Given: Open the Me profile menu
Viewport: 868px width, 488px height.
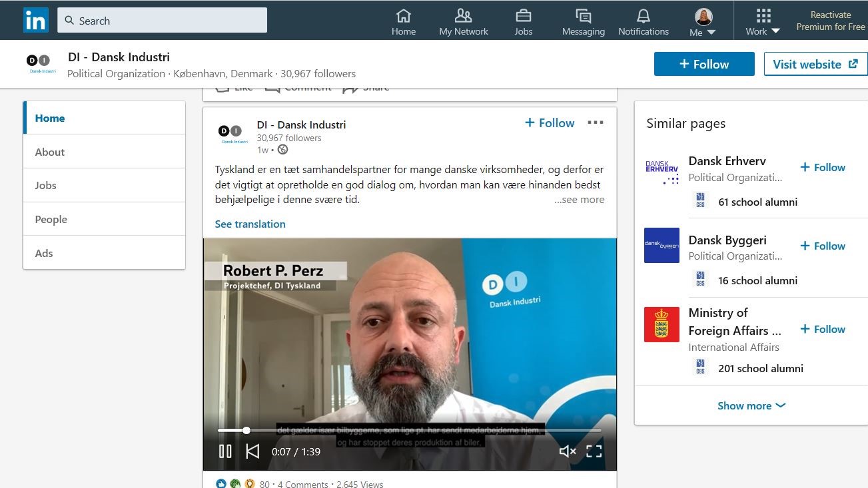Looking at the screenshot, I should 703,22.
